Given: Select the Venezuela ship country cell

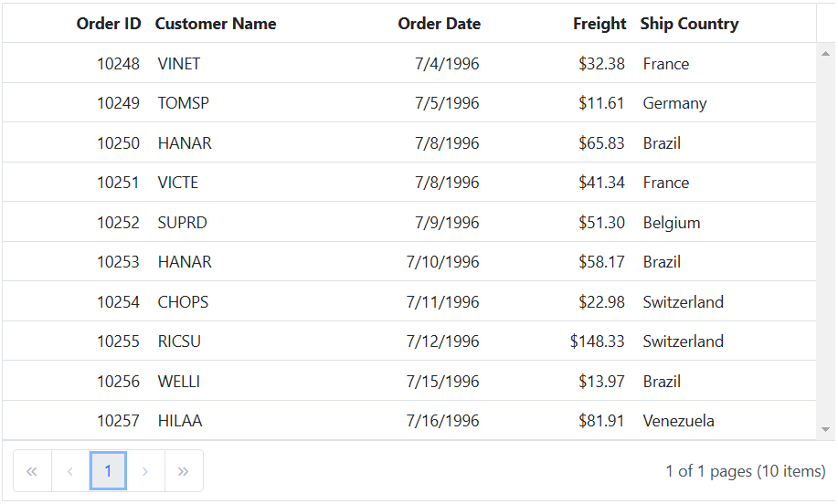Looking at the screenshot, I should point(678,421).
